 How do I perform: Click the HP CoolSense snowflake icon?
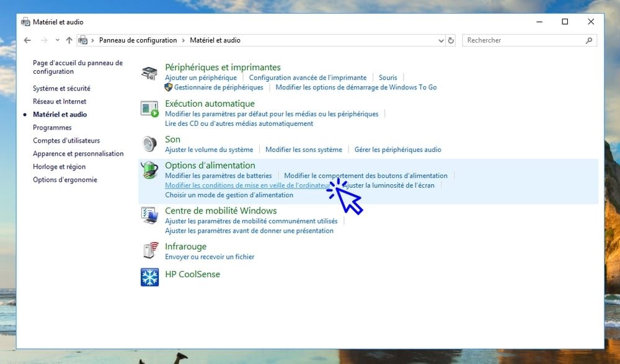(x=149, y=277)
